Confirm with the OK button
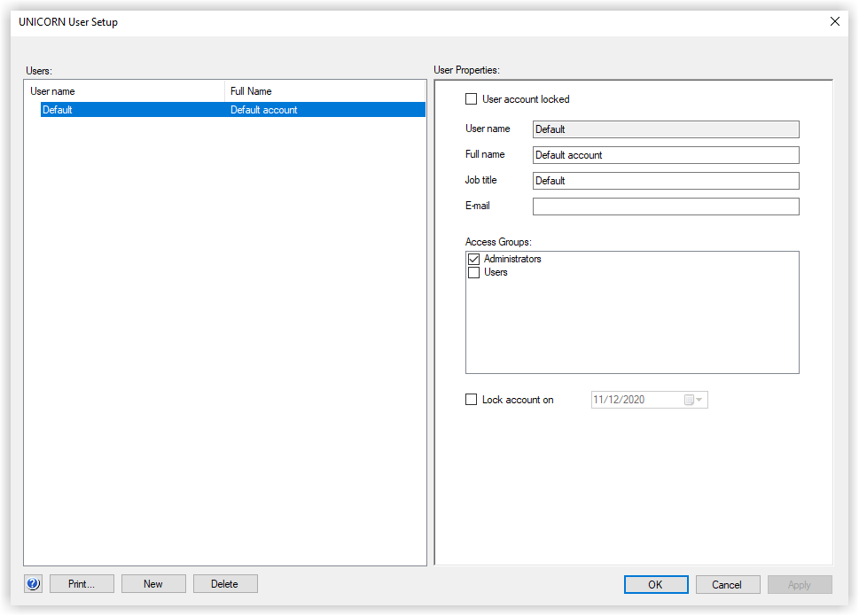This screenshot has height=616, width=859. click(656, 584)
